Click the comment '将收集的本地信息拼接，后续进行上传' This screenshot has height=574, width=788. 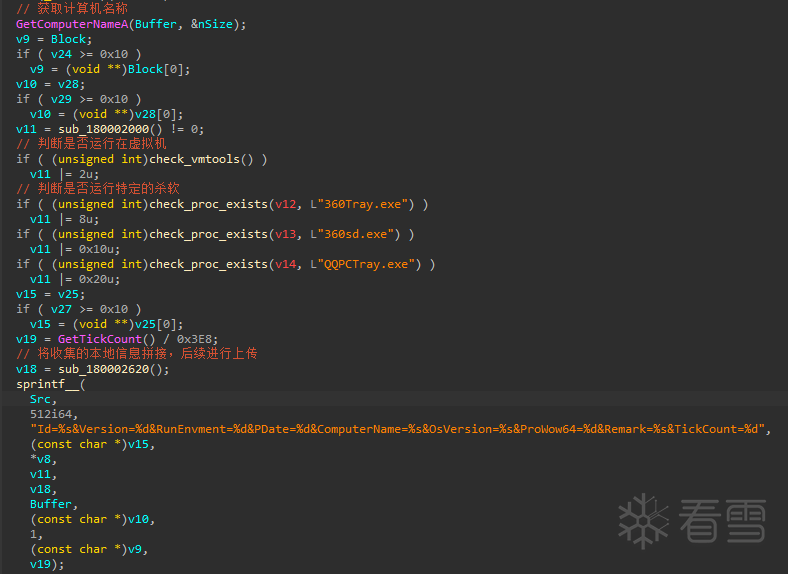coord(147,354)
